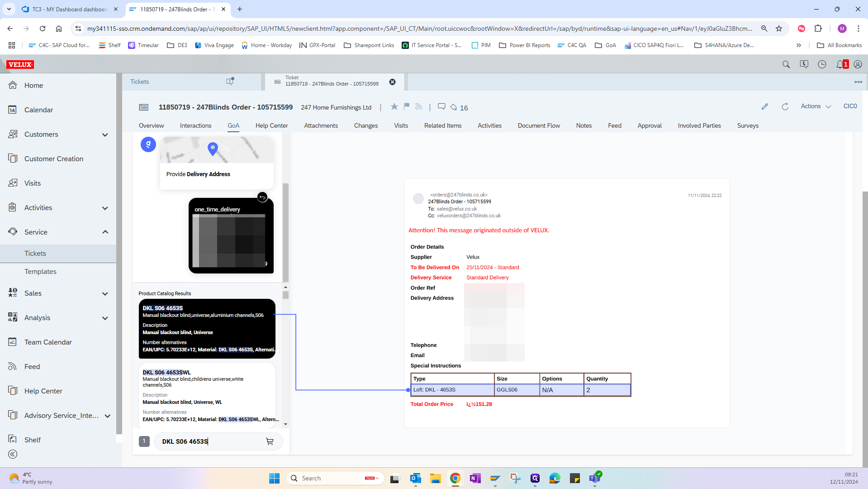Select the DKL S06 4653S product result card
The width and height of the screenshot is (868, 489).
pyautogui.click(x=207, y=329)
